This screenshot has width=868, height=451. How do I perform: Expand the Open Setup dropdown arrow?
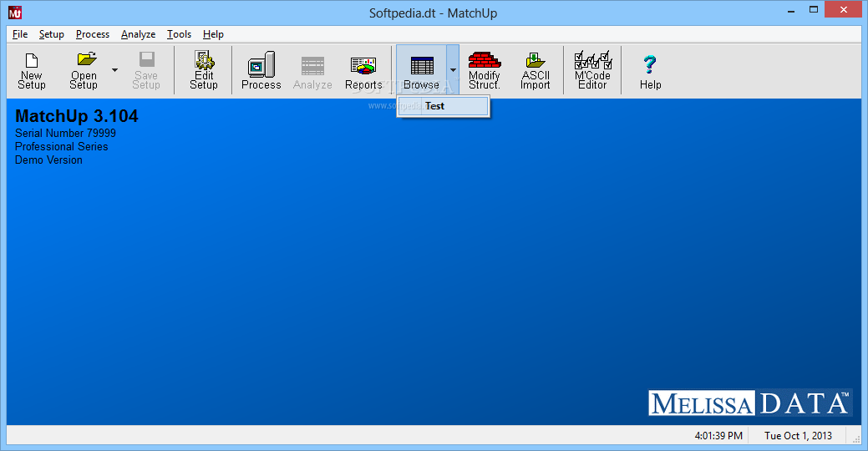click(x=114, y=70)
